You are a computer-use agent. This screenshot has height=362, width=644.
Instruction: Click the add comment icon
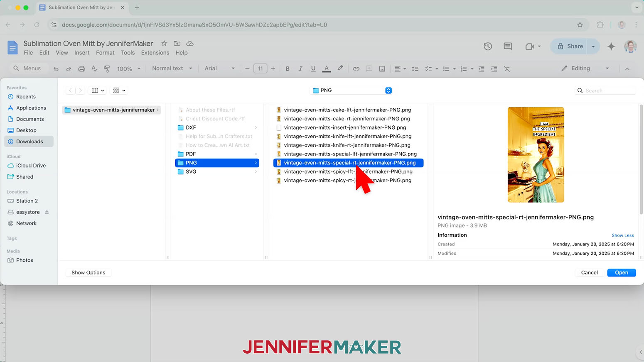(x=369, y=69)
